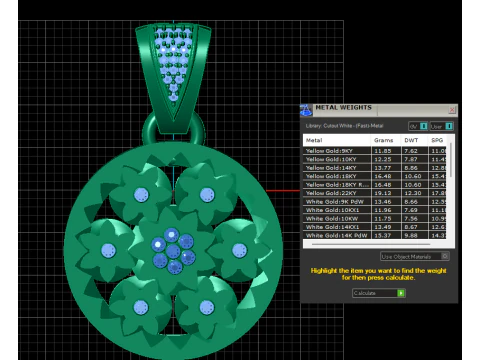Click the 15.37 grams cell

coord(386,235)
